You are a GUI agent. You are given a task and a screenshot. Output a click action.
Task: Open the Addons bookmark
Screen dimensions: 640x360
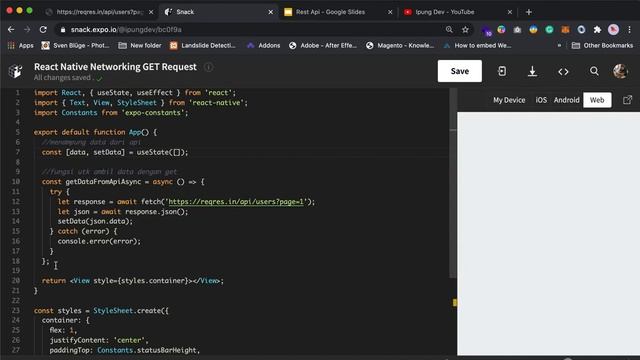264,45
